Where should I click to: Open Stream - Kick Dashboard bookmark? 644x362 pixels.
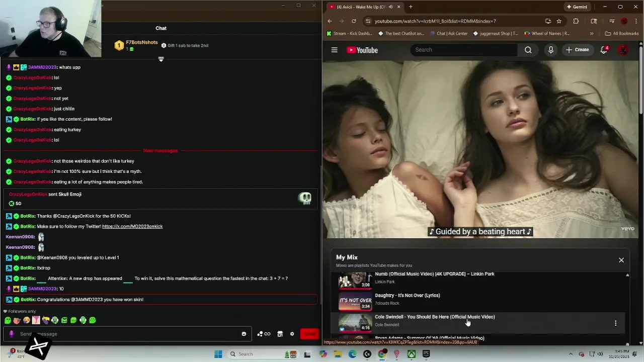350,34
